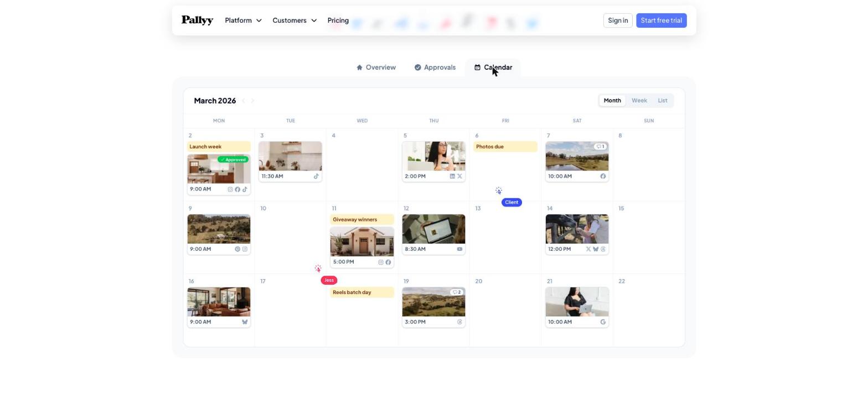Open the Reels batch day note
This screenshot has width=868, height=397.
pyautogui.click(x=362, y=292)
